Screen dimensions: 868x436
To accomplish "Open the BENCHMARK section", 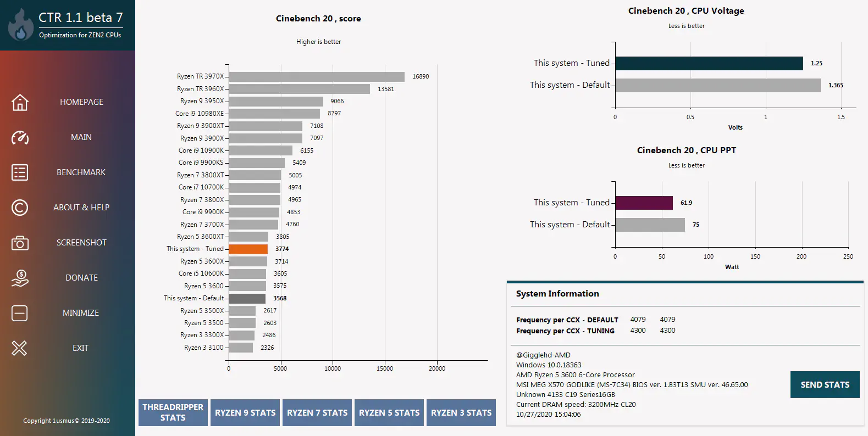I will click(x=81, y=172).
